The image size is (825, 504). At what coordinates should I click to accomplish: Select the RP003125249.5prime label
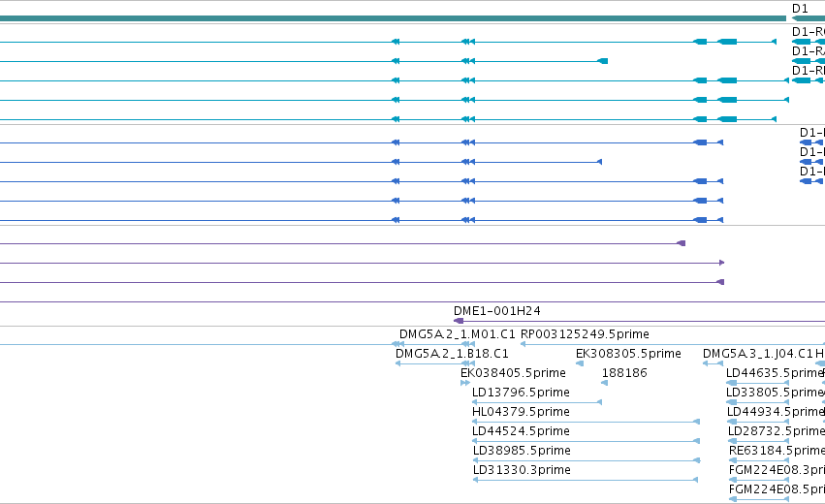[x=585, y=334]
